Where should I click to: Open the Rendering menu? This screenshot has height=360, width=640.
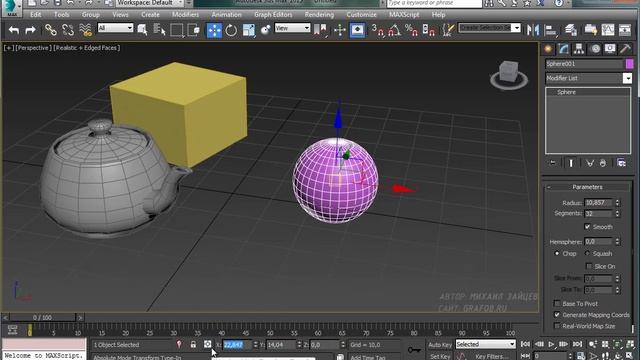319,14
